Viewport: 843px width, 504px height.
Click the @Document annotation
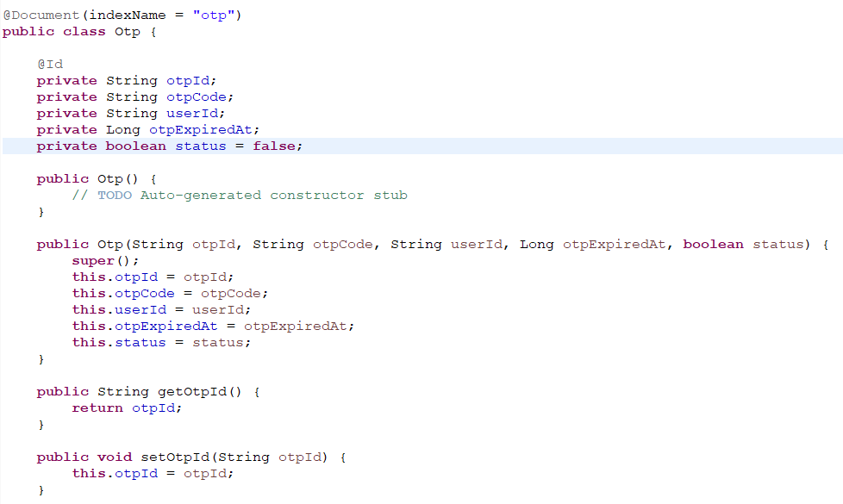[41, 15]
